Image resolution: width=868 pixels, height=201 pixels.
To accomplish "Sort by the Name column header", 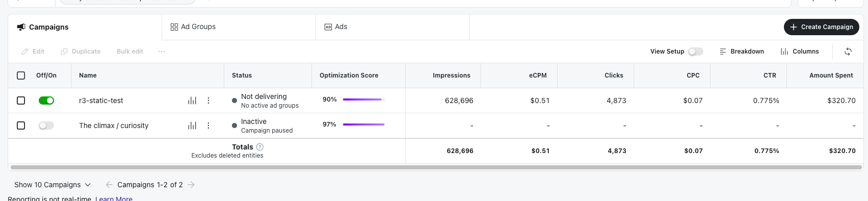I will point(88,76).
